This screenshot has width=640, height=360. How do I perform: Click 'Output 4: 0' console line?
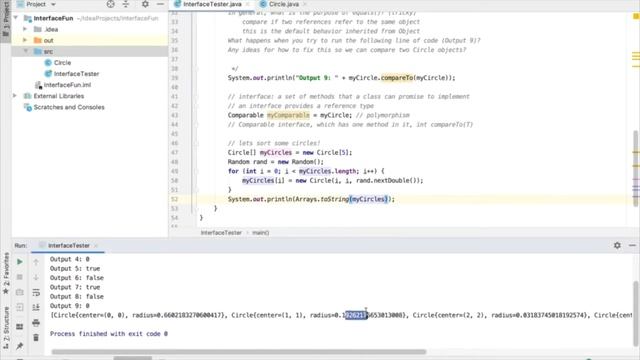pos(69,259)
